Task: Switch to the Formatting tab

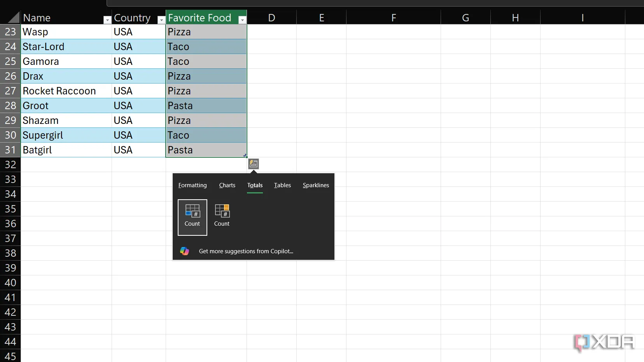Action: [x=192, y=185]
